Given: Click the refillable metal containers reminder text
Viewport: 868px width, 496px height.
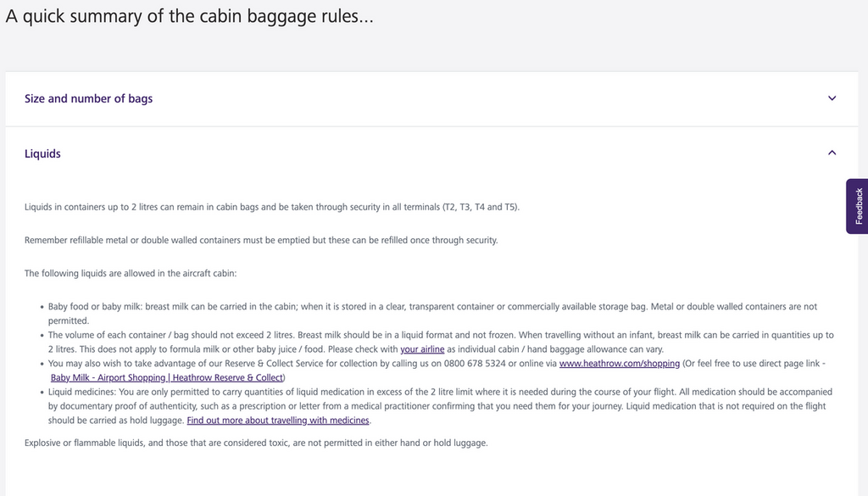Looking at the screenshot, I should (261, 240).
